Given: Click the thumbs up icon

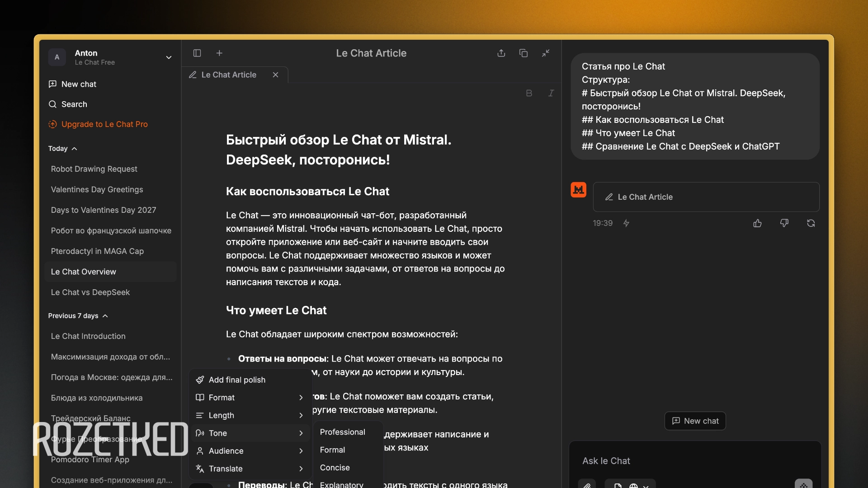Looking at the screenshot, I should (x=758, y=223).
